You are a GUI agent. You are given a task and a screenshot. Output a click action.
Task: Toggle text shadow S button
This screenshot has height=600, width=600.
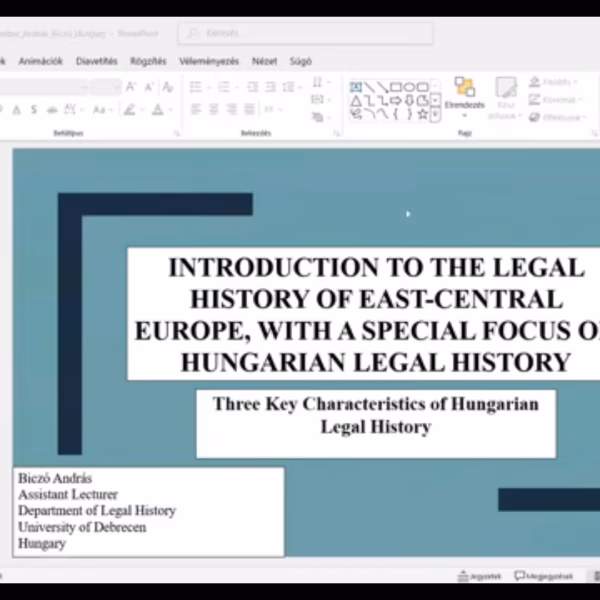[34, 110]
